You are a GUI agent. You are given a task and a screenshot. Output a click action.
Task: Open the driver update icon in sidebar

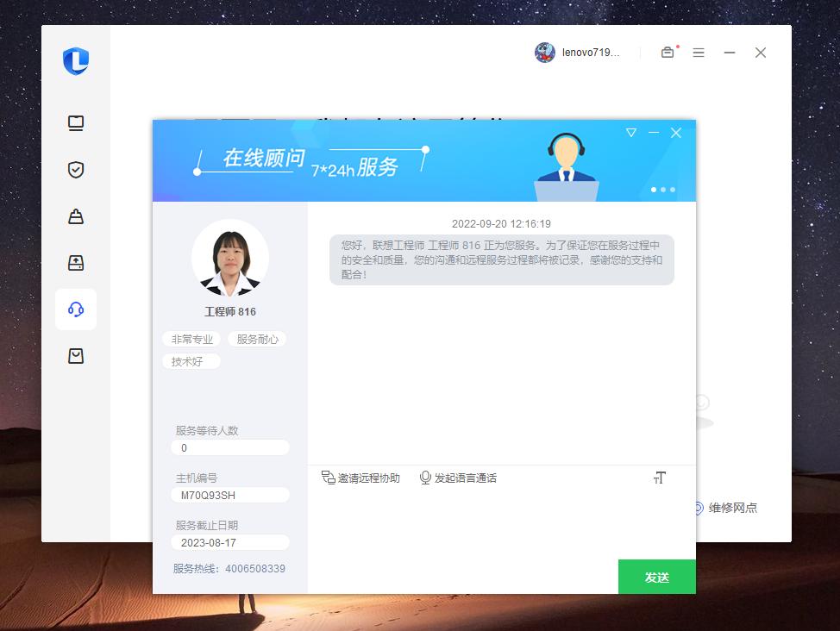click(76, 263)
